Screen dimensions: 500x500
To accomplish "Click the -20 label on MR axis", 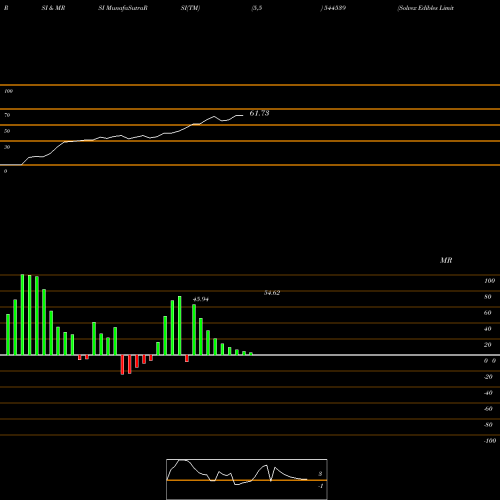I will pyautogui.click(x=488, y=377).
